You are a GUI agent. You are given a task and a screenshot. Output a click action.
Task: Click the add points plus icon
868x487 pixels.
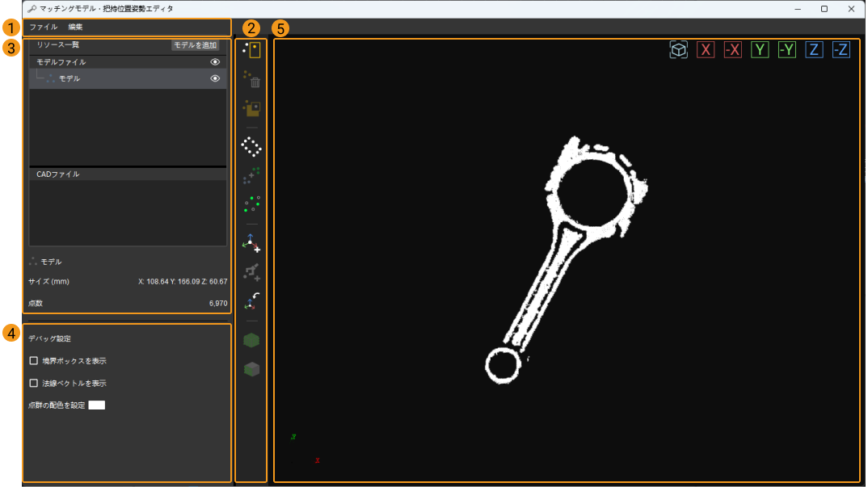(x=252, y=175)
